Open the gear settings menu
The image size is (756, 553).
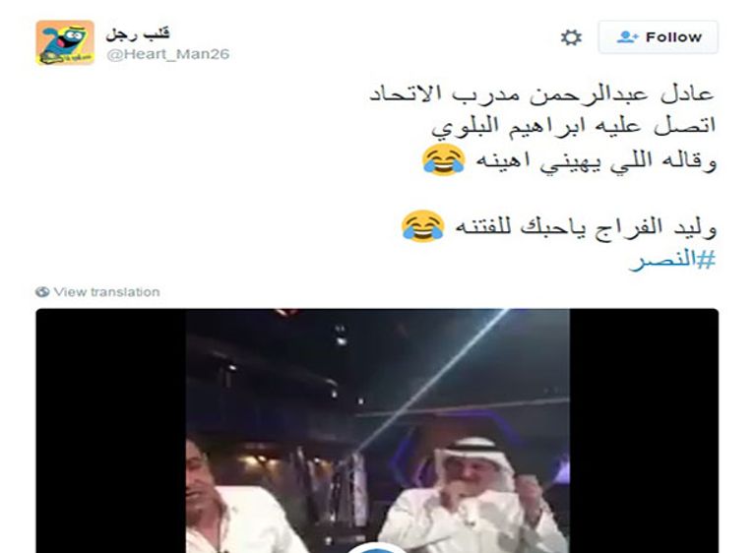(571, 37)
